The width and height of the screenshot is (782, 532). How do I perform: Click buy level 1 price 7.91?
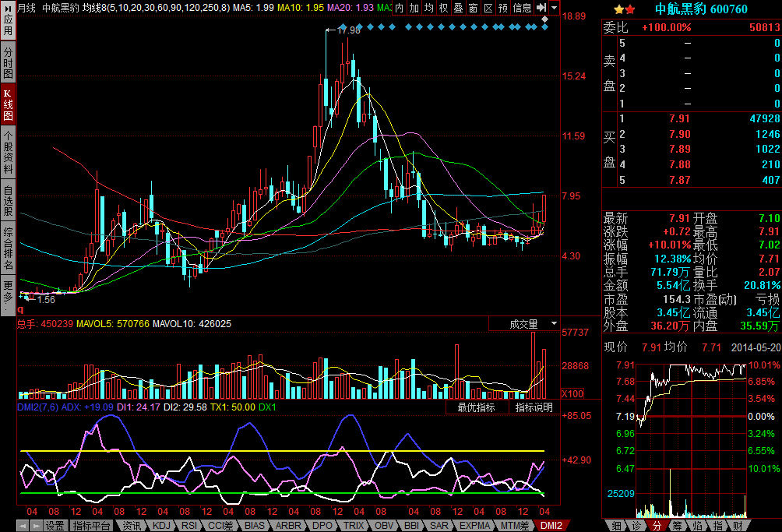point(679,118)
